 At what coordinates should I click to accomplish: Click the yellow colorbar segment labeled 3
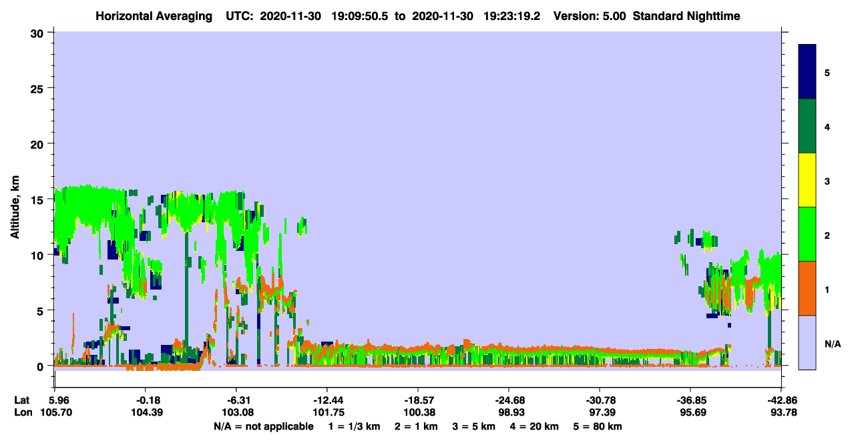tap(807, 180)
